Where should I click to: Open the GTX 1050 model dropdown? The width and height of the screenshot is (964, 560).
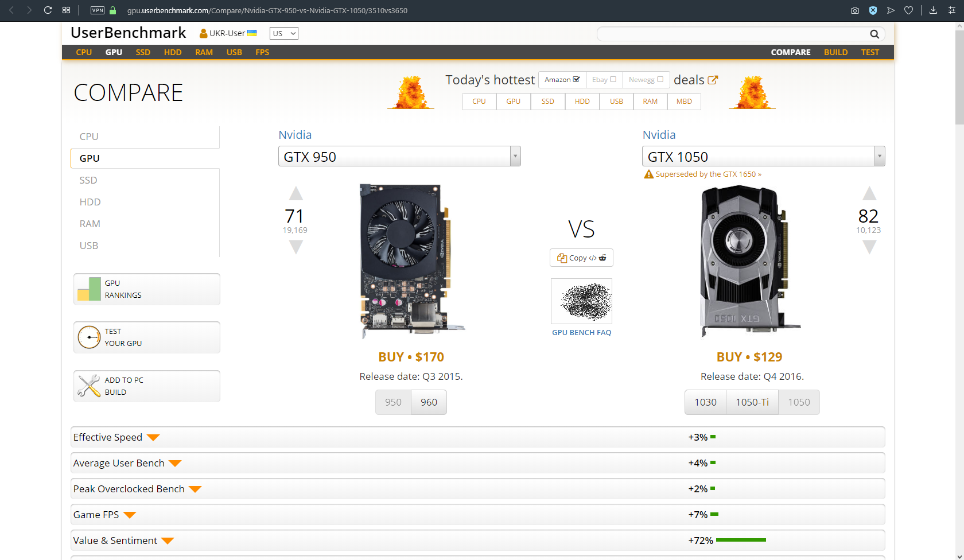(763, 156)
